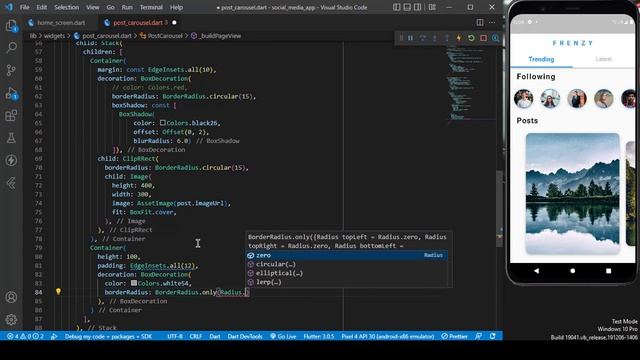Tap Android back button in emulator
The height and width of the screenshot is (360, 640).
pos(536,271)
